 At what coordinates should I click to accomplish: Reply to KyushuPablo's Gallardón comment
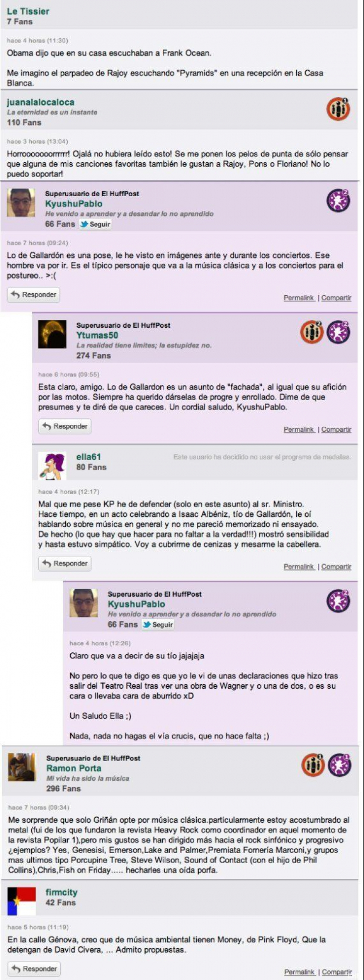click(x=33, y=295)
